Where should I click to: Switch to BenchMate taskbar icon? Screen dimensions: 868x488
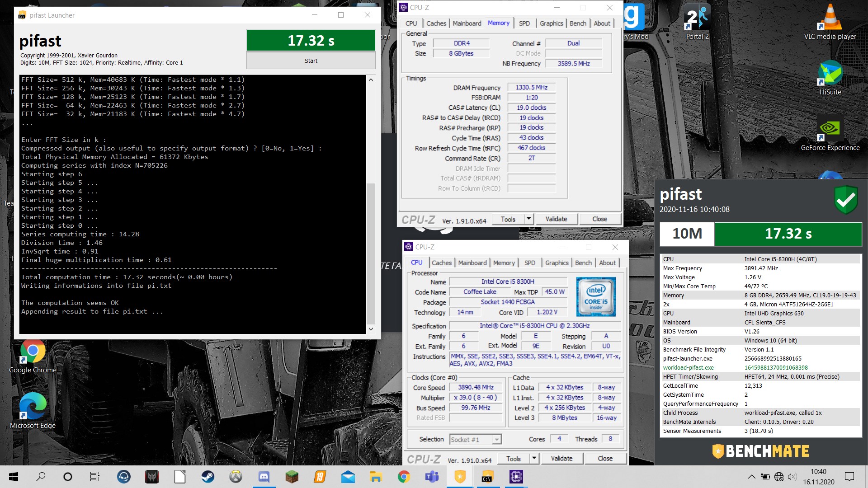point(460,477)
